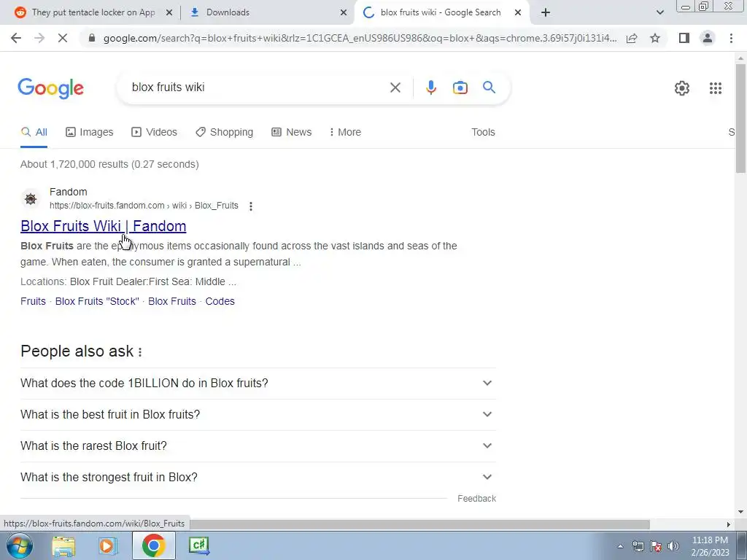
Task: Select the Images search tab
Action: coord(90,132)
